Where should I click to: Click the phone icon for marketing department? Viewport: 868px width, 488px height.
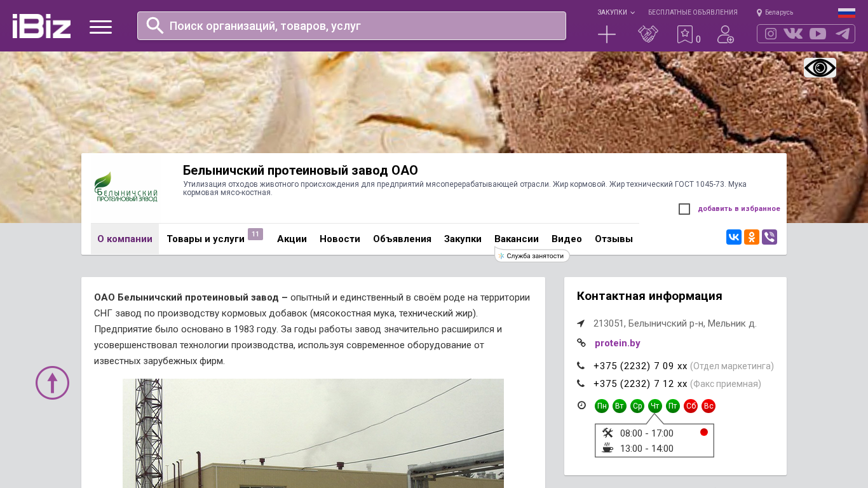(x=581, y=365)
